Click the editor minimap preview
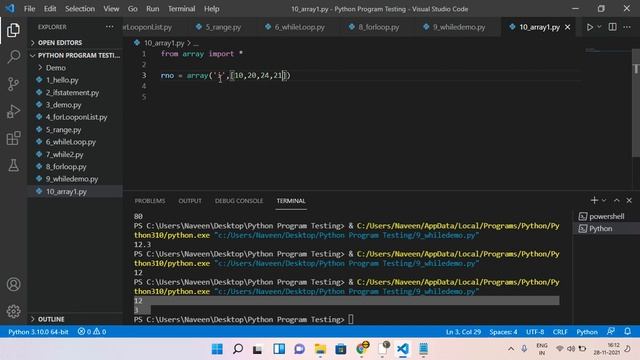The image size is (640, 360). (x=607, y=51)
